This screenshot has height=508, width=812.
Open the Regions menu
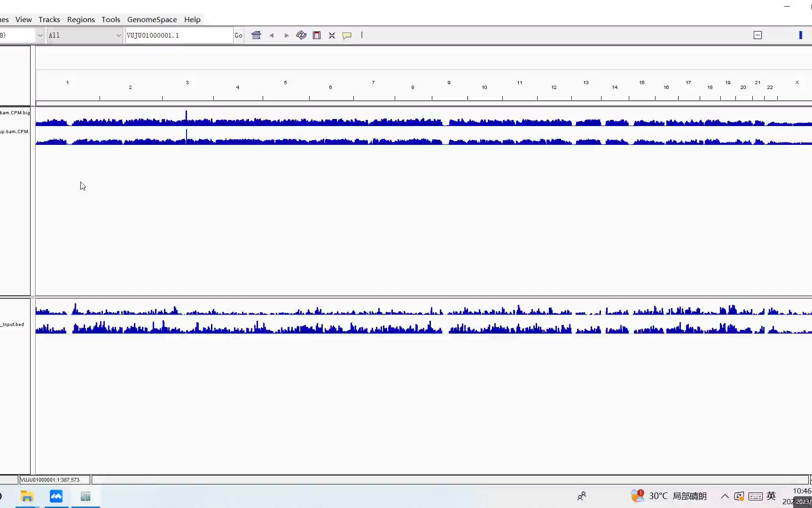click(x=81, y=19)
